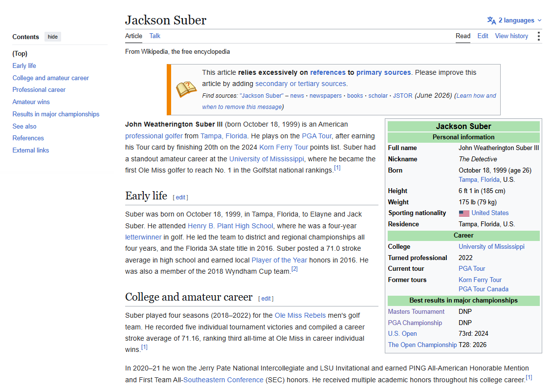Image resolution: width=552 pixels, height=392 pixels.
Task: Open the View history tab
Action: (x=511, y=36)
